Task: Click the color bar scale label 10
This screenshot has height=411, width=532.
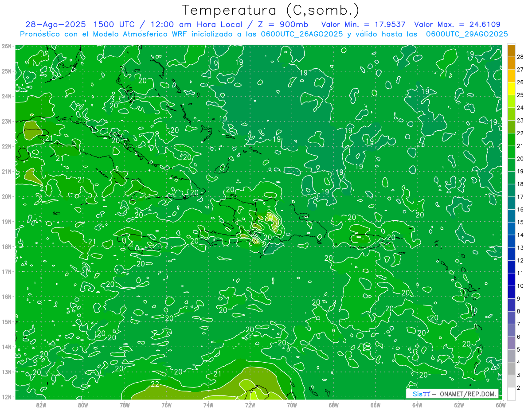Action: tap(520, 286)
